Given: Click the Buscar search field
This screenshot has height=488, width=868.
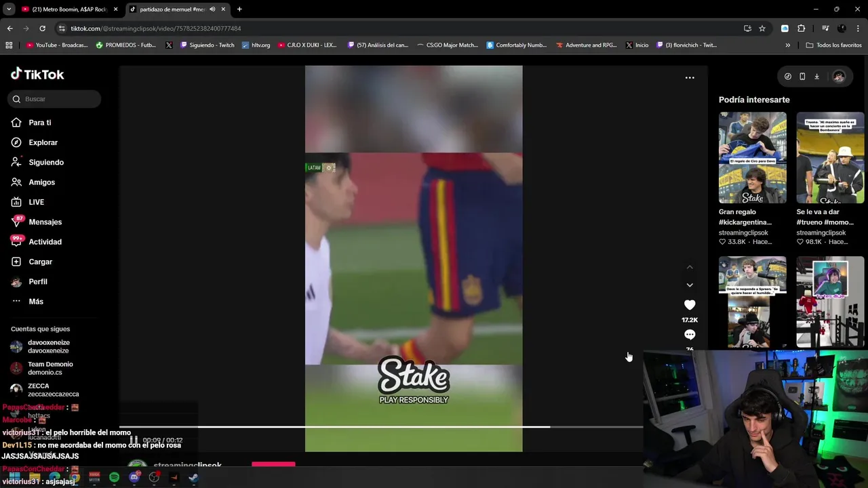Looking at the screenshot, I should [56, 99].
